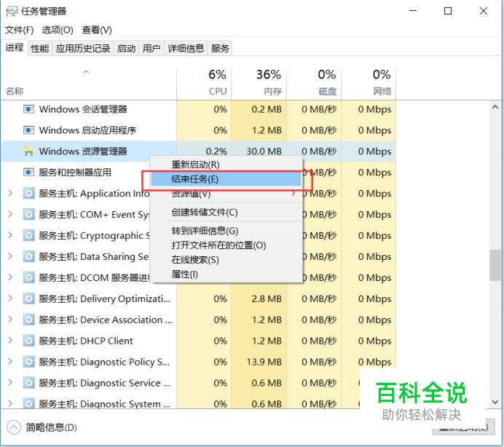
Task: Collapse to 简略信息 using the circle arrow icon
Action: [14, 427]
